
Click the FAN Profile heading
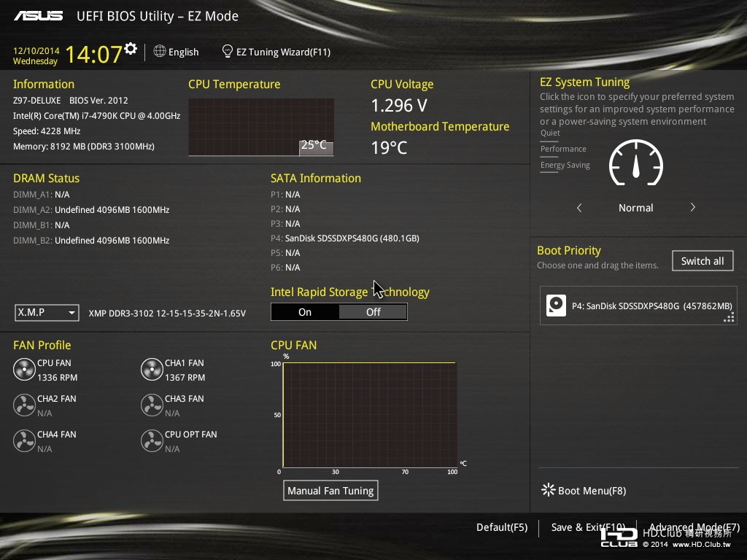pos(42,345)
